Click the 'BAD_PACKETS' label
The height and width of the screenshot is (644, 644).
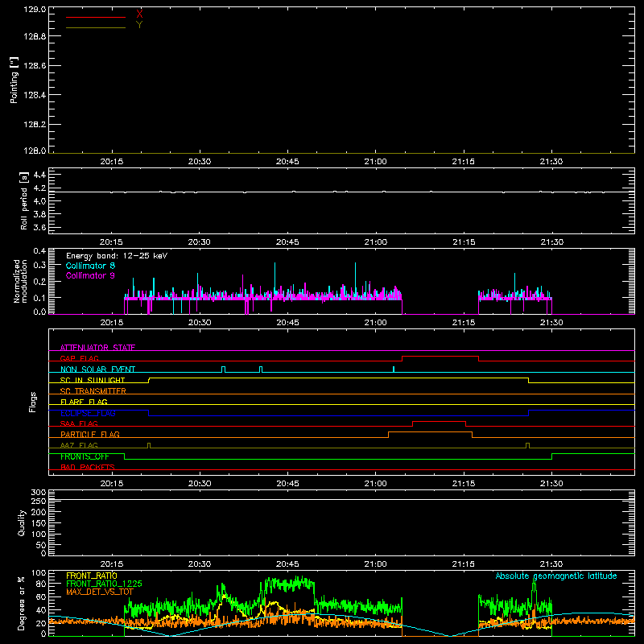tap(88, 467)
